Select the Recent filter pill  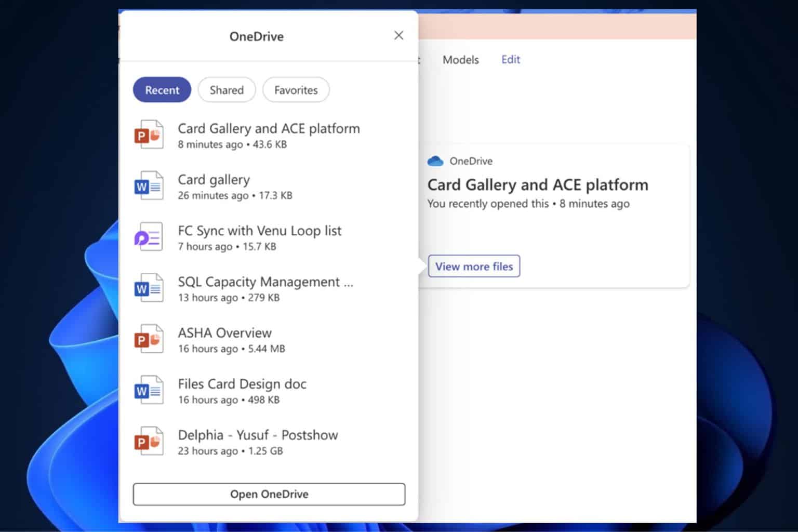162,90
